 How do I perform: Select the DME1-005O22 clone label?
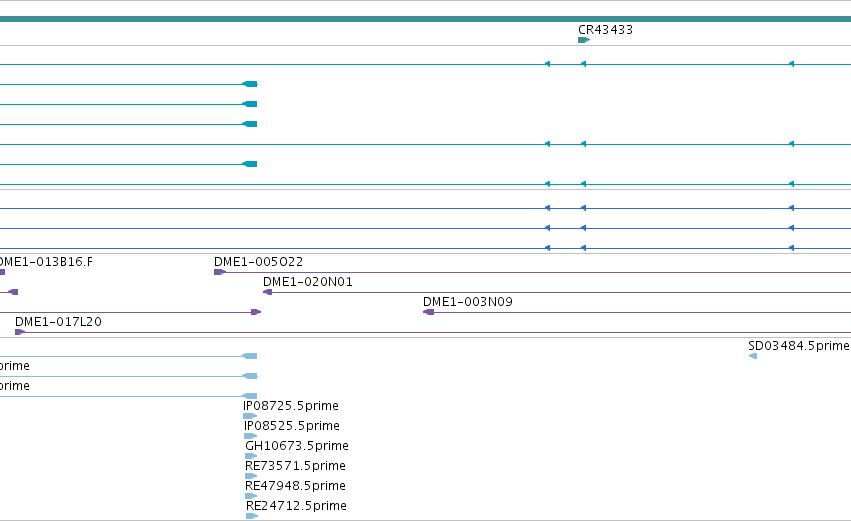tap(258, 262)
